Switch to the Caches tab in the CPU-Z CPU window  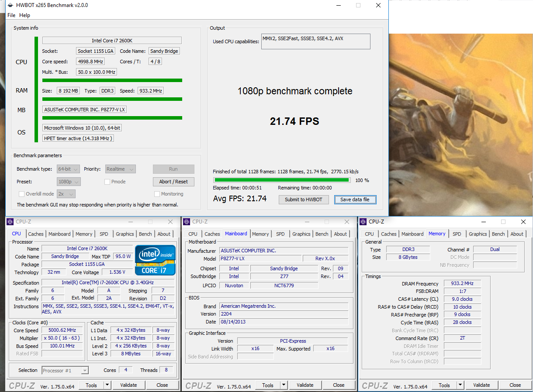[36, 234]
